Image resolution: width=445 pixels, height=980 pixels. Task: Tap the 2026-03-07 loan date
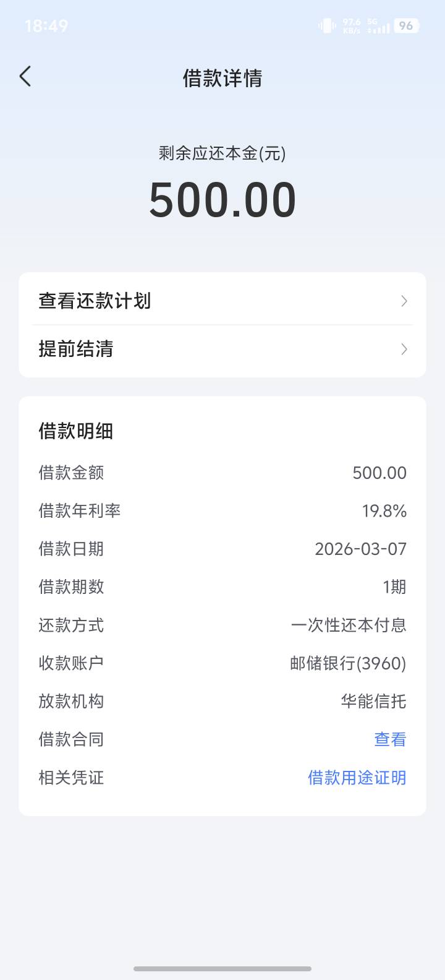[x=360, y=549]
